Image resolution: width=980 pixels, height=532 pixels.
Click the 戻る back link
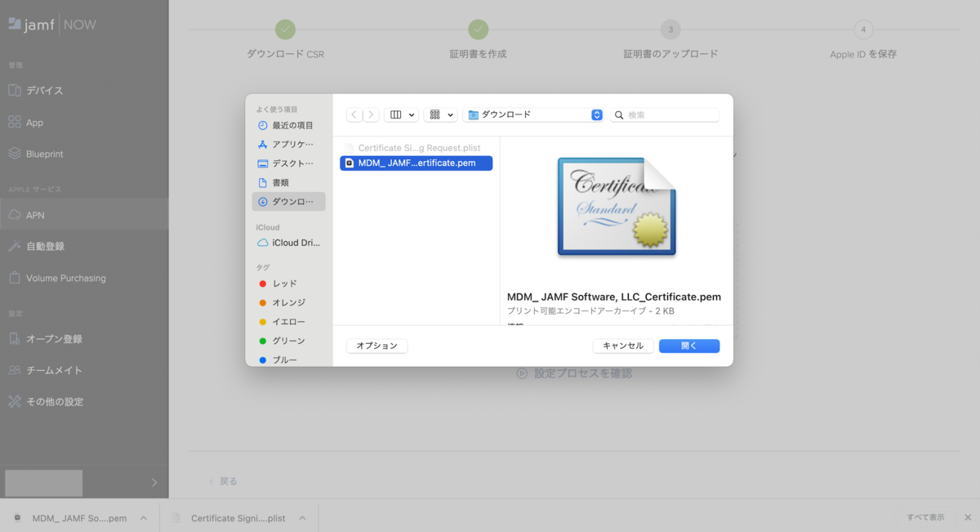223,481
